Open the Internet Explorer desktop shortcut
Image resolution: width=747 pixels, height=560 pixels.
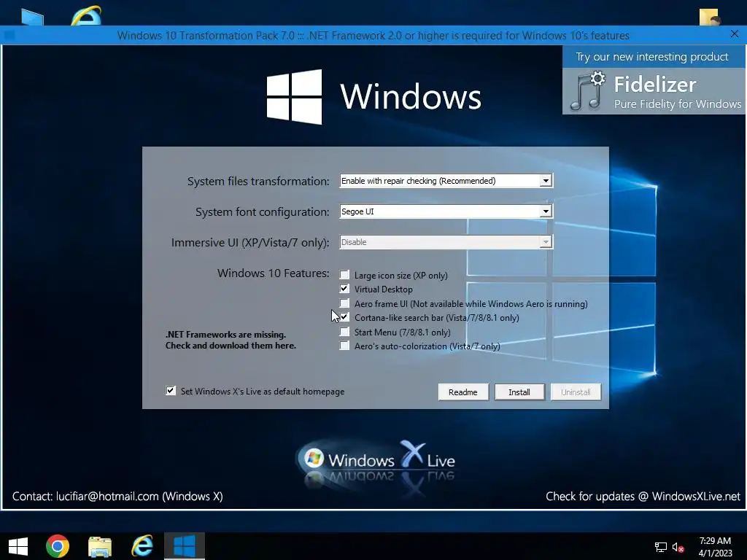pos(87,15)
